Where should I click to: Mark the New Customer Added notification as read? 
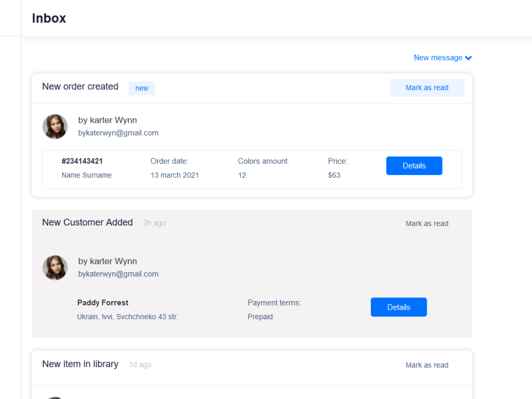pos(427,223)
